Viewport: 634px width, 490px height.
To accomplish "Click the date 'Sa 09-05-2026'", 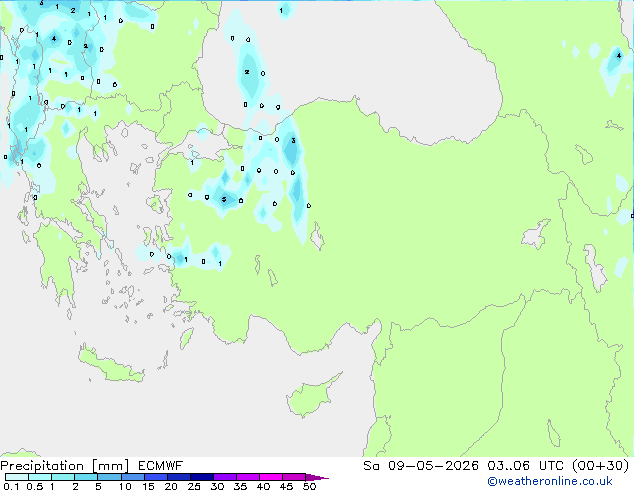I will (x=421, y=466).
